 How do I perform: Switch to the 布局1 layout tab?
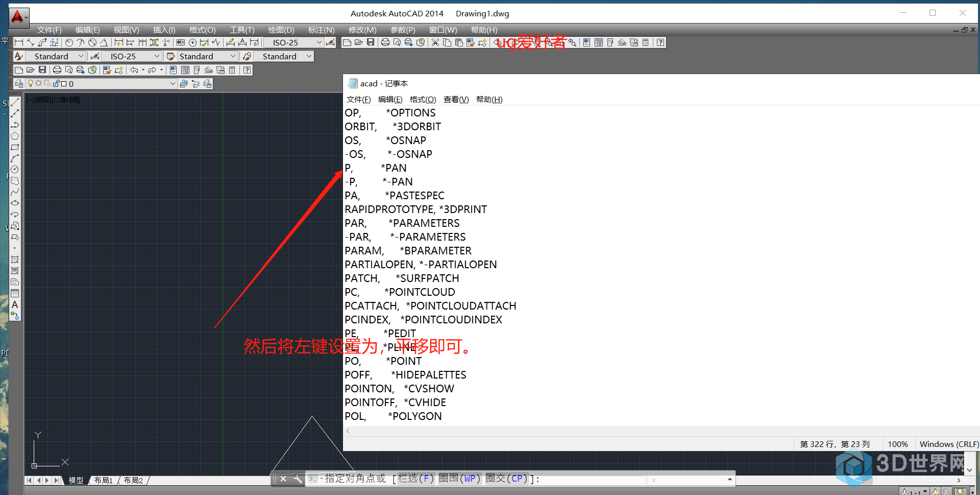[x=104, y=480]
